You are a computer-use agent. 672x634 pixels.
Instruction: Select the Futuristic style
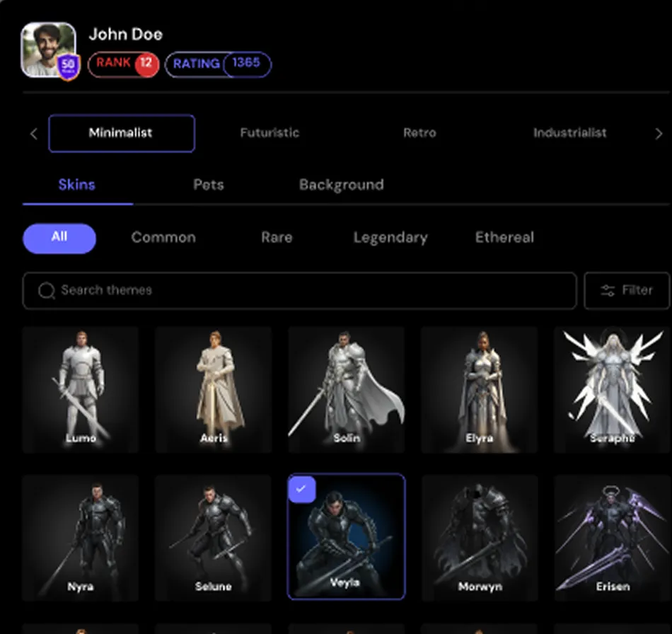pyautogui.click(x=270, y=133)
